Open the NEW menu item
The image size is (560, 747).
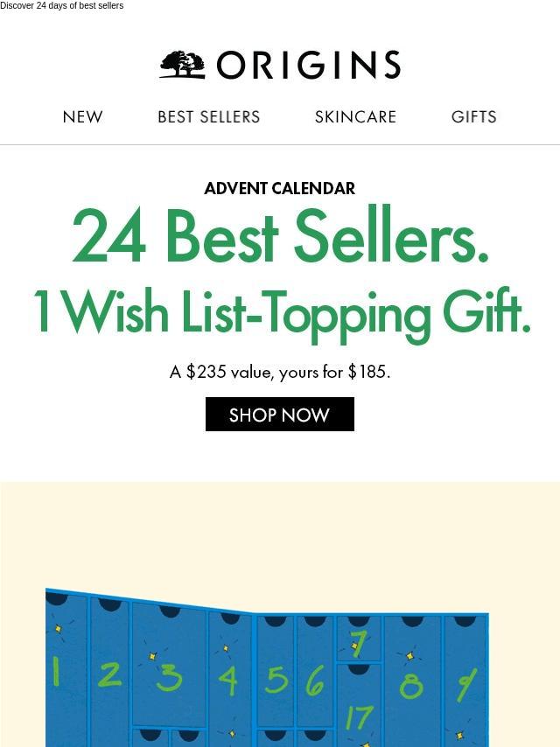pyautogui.click(x=83, y=117)
